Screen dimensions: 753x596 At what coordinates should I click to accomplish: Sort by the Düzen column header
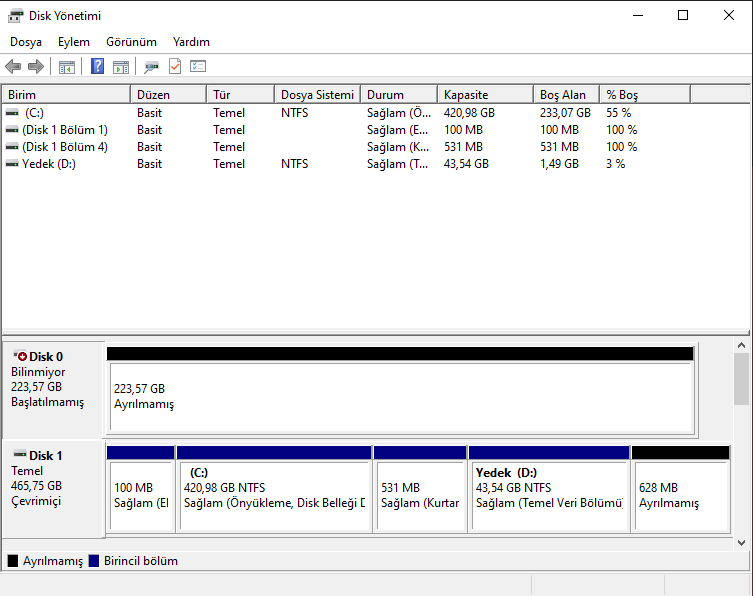tap(169, 95)
